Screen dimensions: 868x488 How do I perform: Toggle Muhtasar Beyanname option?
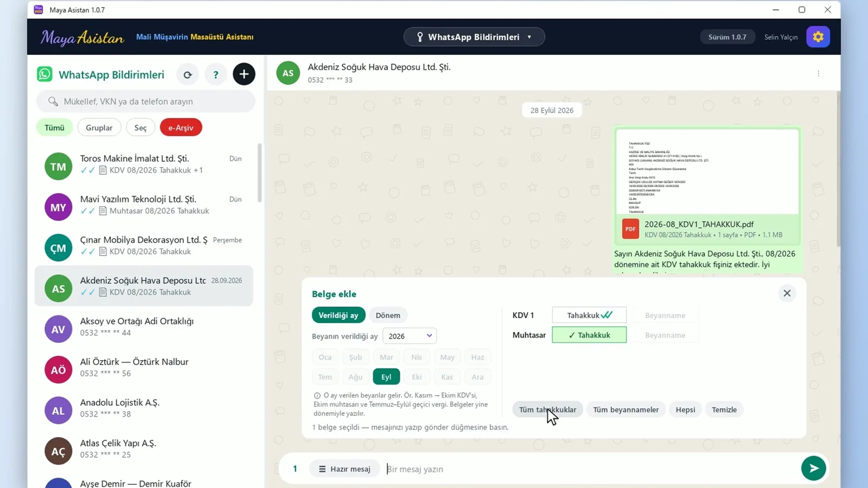[x=665, y=335]
